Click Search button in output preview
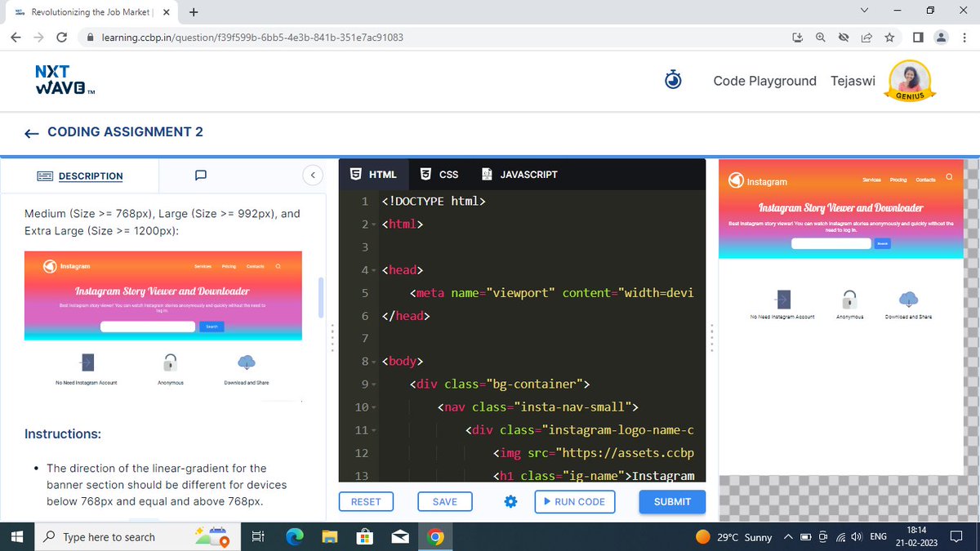This screenshot has height=551, width=980. (x=882, y=243)
